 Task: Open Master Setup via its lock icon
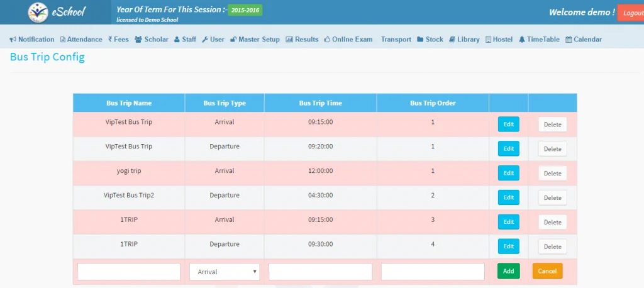(x=233, y=40)
